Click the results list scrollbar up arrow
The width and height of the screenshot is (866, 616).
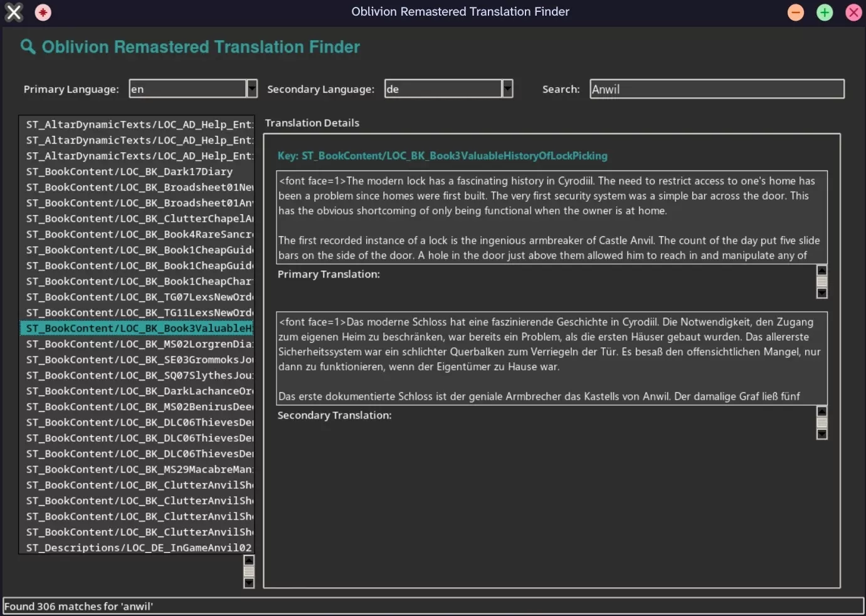pyautogui.click(x=249, y=560)
